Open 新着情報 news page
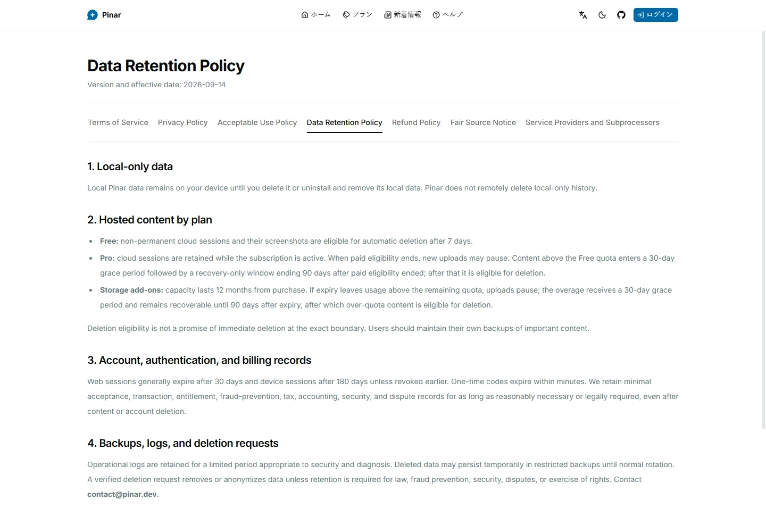766x532 pixels. (x=403, y=15)
